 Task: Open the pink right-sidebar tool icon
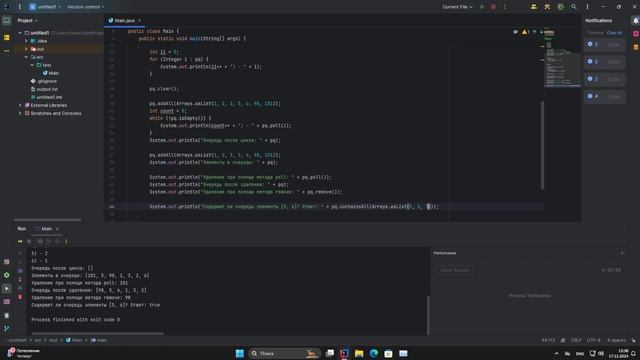[636, 33]
